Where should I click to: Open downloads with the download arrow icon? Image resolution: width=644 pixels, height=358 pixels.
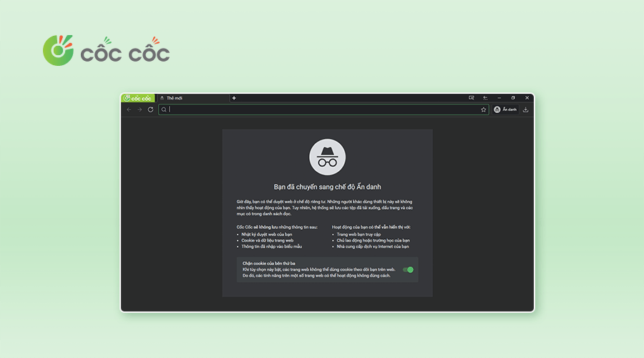click(526, 110)
